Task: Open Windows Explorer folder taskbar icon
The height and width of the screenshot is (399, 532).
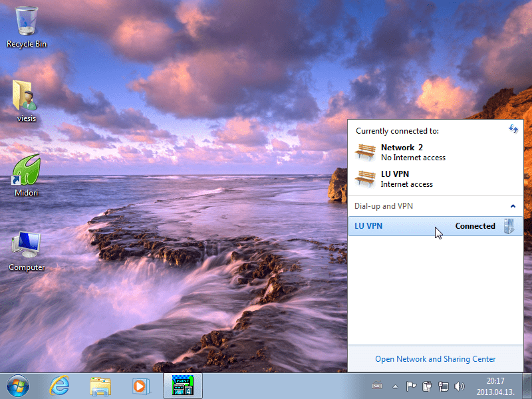Action: tap(100, 386)
